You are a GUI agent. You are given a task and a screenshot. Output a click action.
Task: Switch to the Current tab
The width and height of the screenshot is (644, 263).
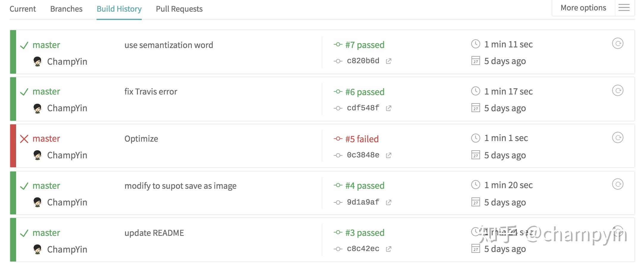click(x=23, y=9)
